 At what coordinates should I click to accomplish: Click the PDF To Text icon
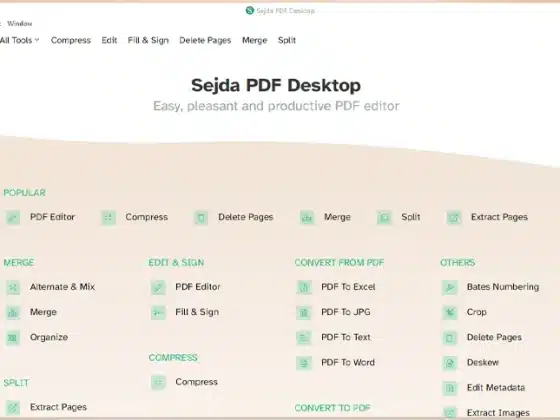coord(304,338)
